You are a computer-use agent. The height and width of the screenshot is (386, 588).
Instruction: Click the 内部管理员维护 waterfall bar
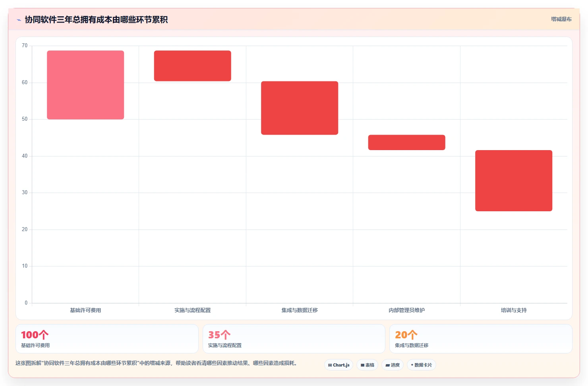pyautogui.click(x=407, y=143)
